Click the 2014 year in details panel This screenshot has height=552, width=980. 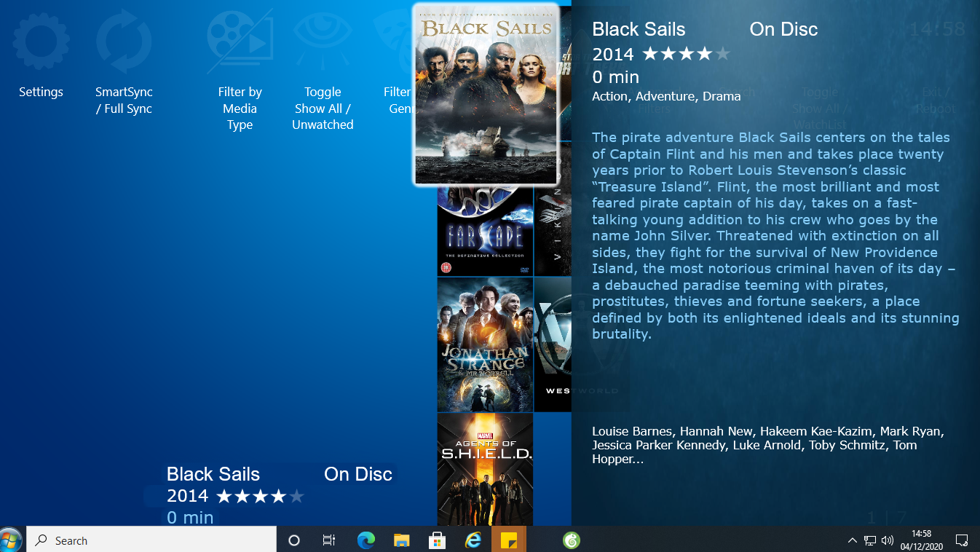coord(613,55)
